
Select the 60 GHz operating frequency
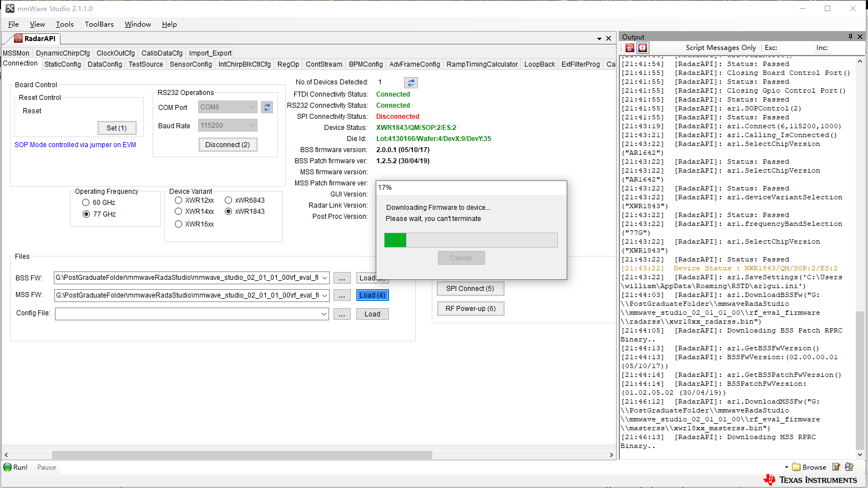click(86, 203)
